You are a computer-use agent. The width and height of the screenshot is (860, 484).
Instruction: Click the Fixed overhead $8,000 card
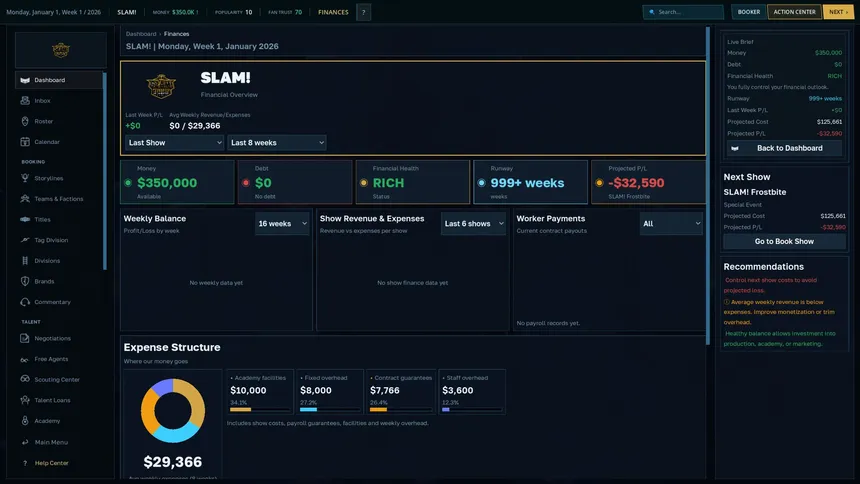pyautogui.click(x=330, y=392)
